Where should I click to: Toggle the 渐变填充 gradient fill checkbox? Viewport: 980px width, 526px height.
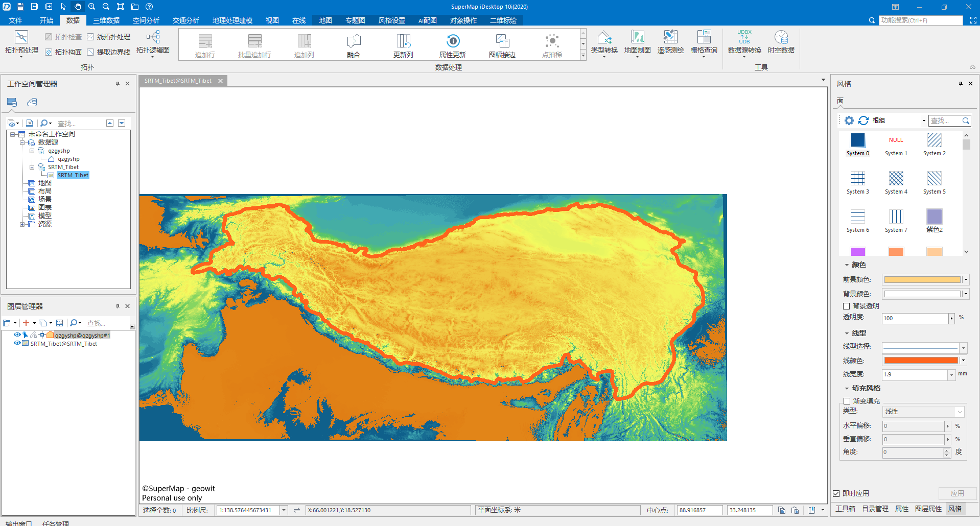[847, 401]
